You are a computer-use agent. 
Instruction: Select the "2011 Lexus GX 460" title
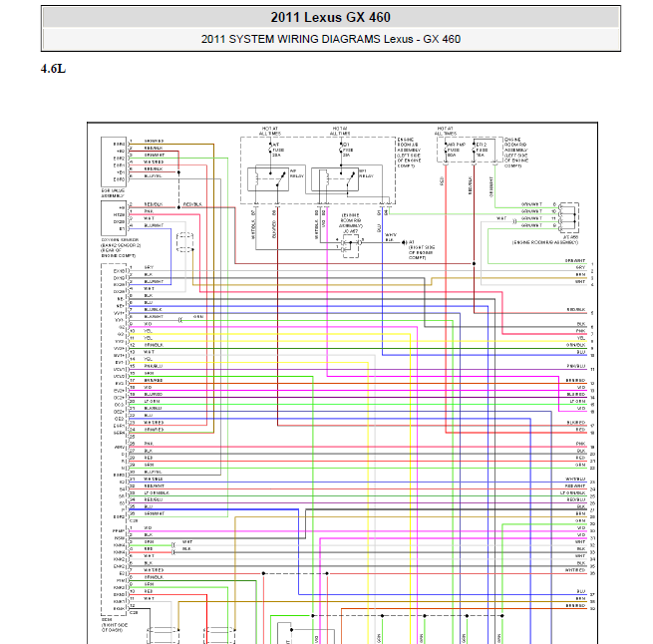click(x=330, y=18)
